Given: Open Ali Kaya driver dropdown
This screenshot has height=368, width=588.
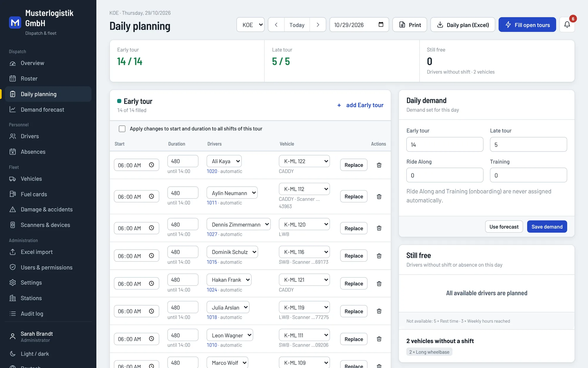Looking at the screenshot, I should pos(224,161).
